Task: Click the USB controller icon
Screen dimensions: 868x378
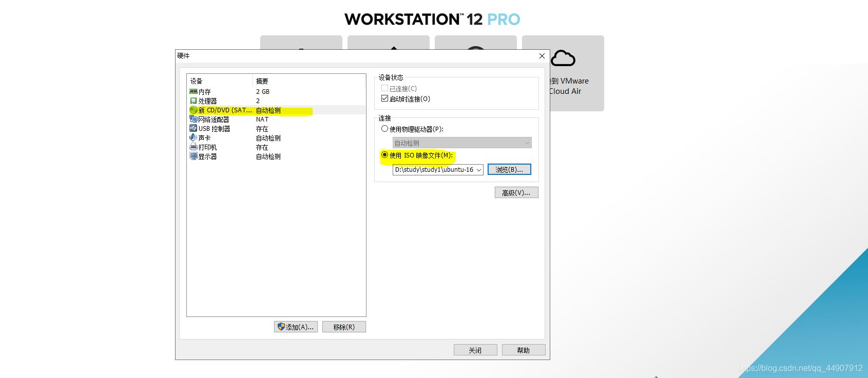Action: click(194, 129)
